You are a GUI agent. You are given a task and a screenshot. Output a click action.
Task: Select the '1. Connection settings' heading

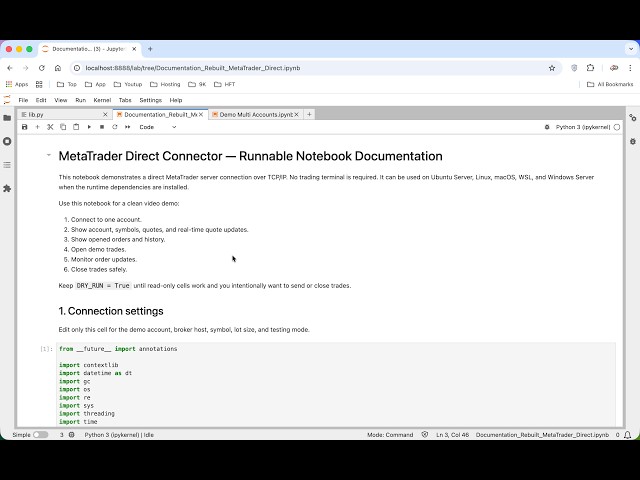click(x=111, y=311)
